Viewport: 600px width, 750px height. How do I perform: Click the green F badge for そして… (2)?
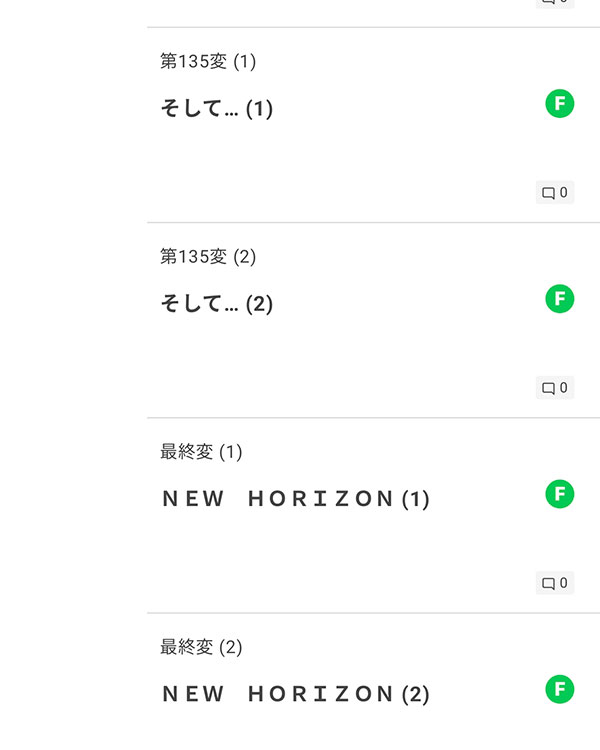pyautogui.click(x=559, y=298)
